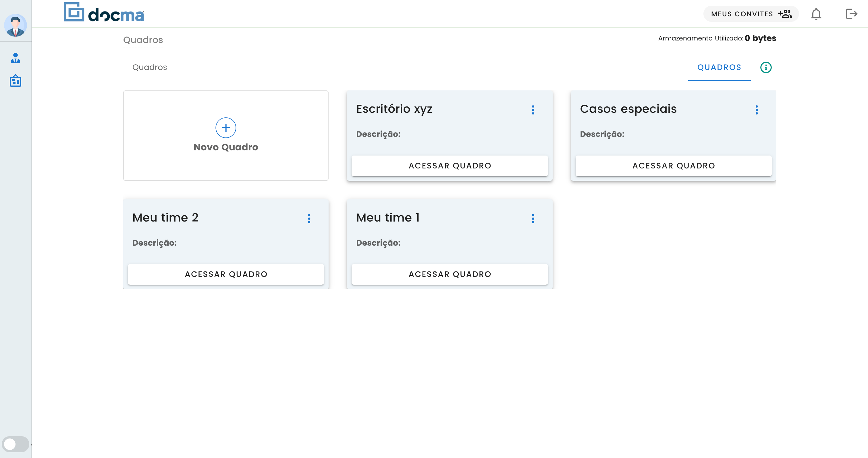
Task: Open the boards dashboard sidebar icon
Action: [x=15, y=81]
